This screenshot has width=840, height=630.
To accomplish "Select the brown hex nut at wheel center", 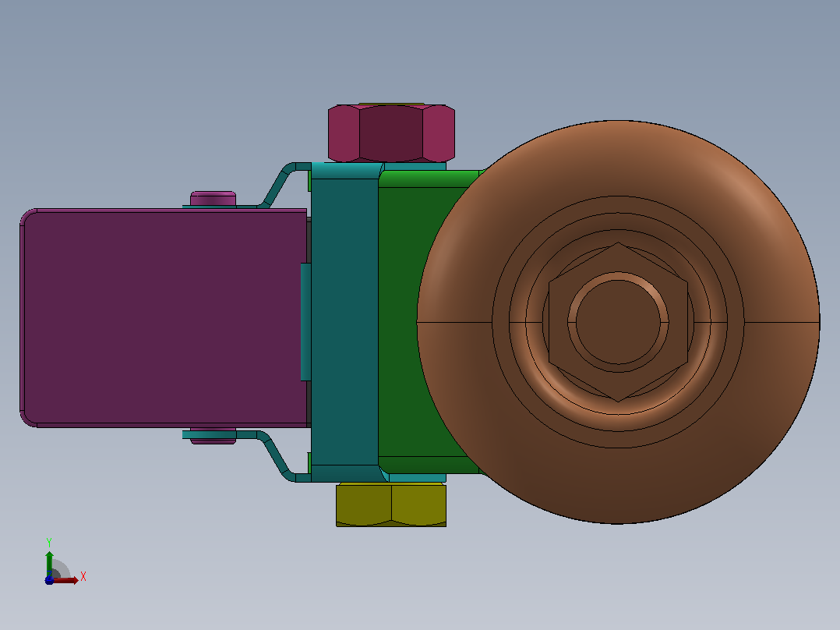I will tap(618, 322).
